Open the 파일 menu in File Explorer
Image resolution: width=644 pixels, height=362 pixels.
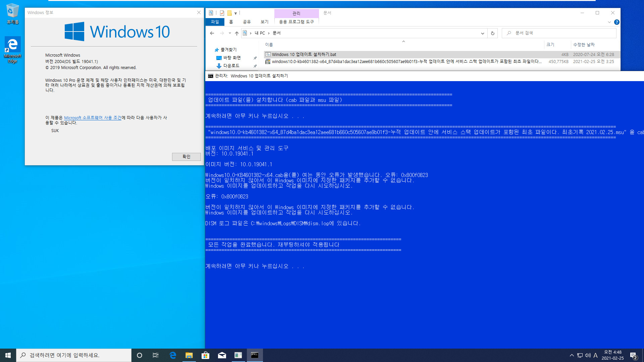(215, 22)
